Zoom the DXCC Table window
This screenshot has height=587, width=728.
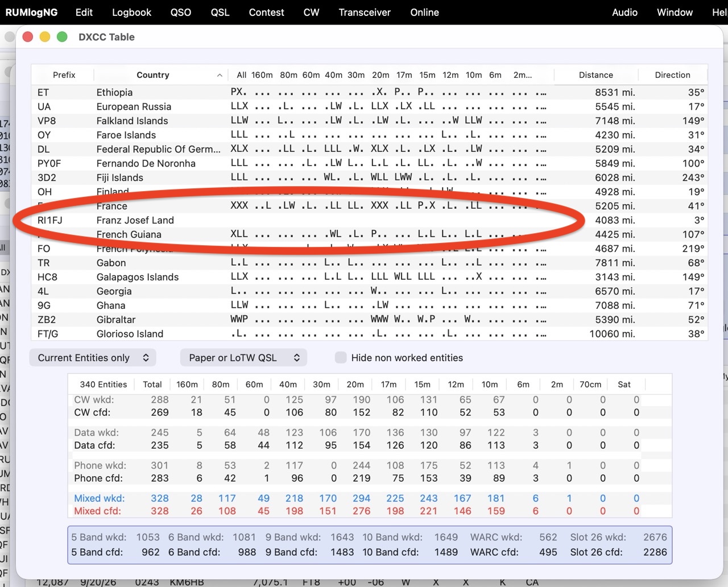[x=63, y=37]
